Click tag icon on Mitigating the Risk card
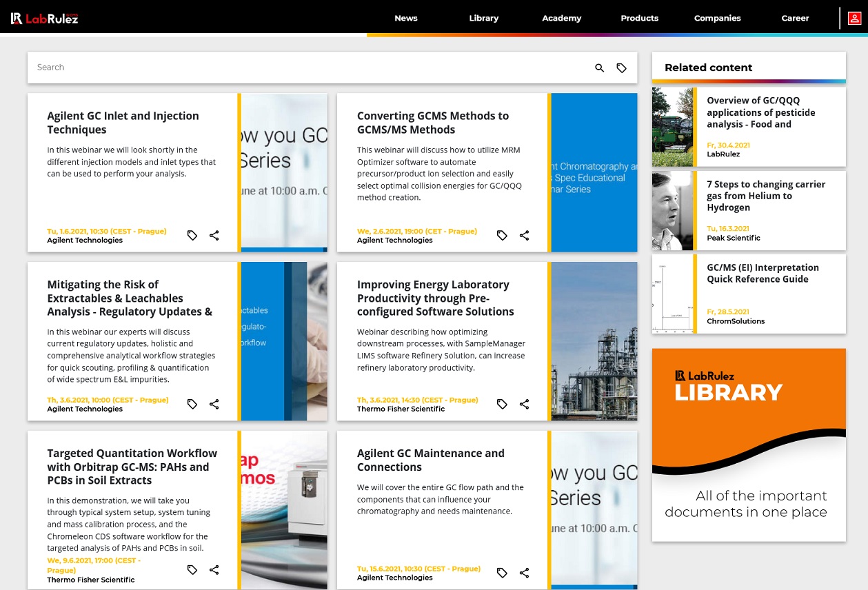This screenshot has width=868, height=590. coord(192,405)
